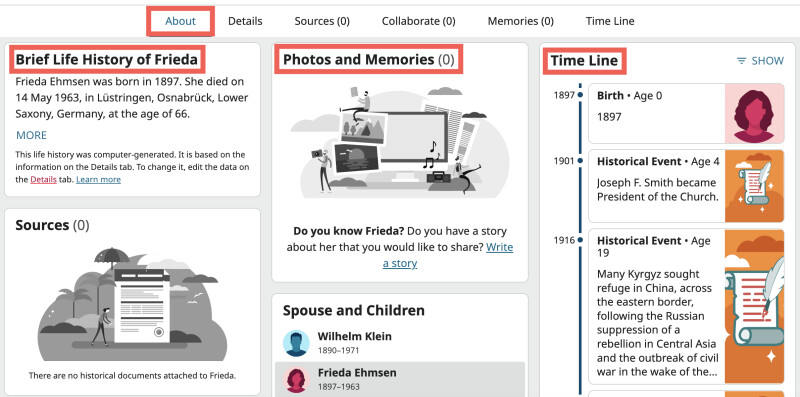Click the Birth event woman portrait image
The width and height of the screenshot is (800, 397).
pos(755,114)
